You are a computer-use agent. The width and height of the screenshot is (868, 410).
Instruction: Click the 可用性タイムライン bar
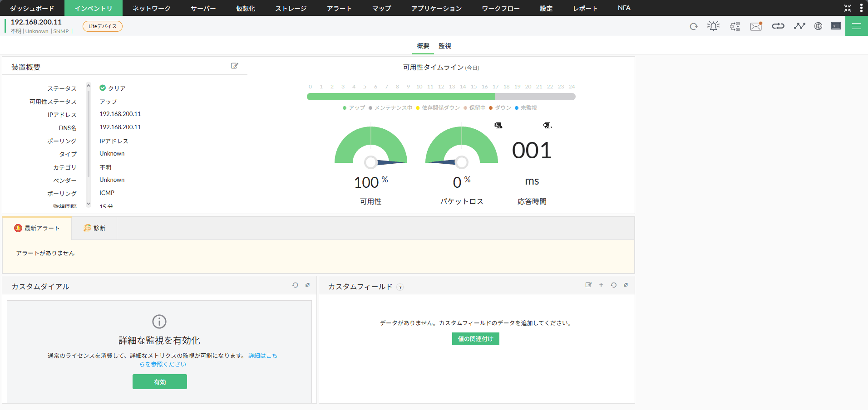click(x=441, y=97)
